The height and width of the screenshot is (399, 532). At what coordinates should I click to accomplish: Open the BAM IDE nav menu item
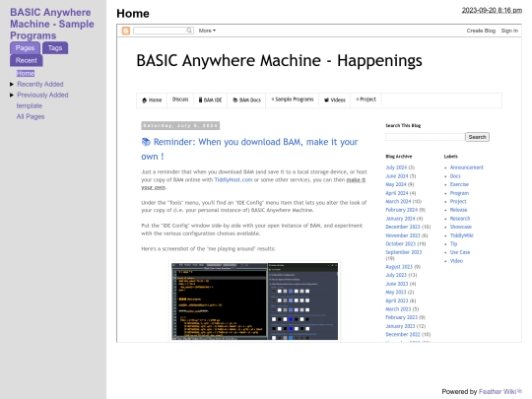[211, 100]
